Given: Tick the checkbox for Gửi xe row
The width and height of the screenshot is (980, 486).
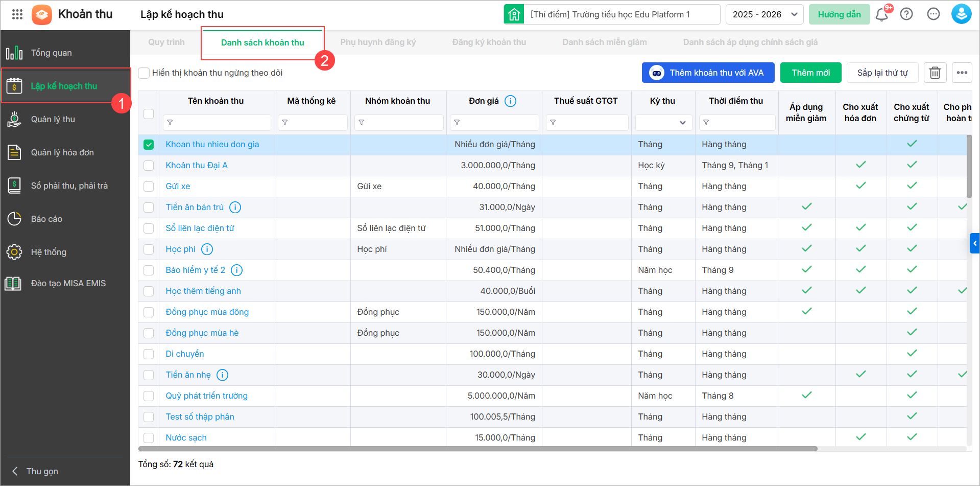Looking at the screenshot, I should click(149, 187).
